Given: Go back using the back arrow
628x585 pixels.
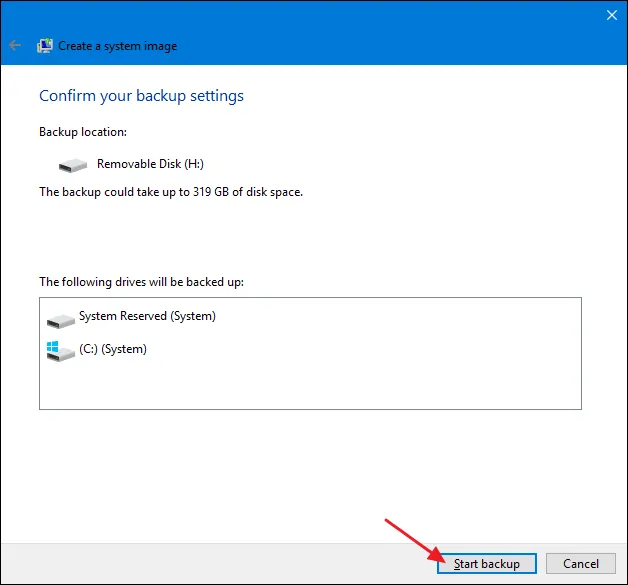Looking at the screenshot, I should [15, 45].
